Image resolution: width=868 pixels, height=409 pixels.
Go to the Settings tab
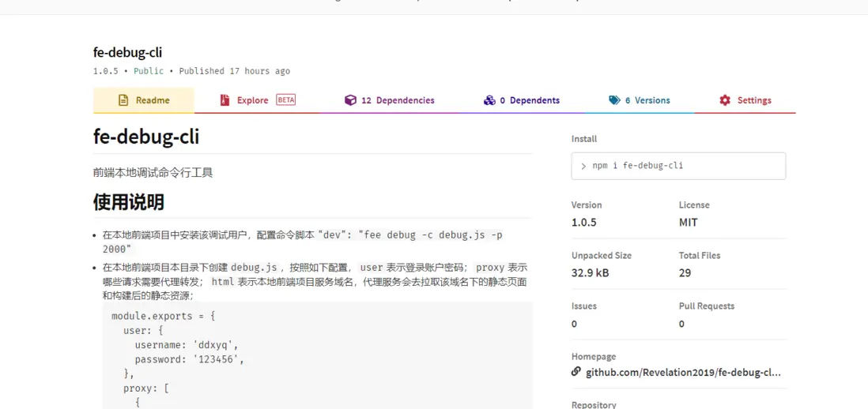pos(745,100)
